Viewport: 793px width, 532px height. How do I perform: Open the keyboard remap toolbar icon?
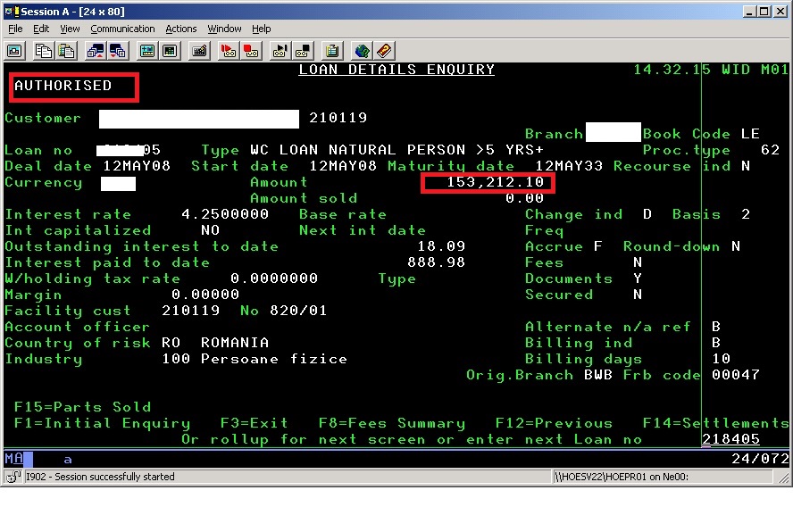pyautogui.click(x=198, y=51)
